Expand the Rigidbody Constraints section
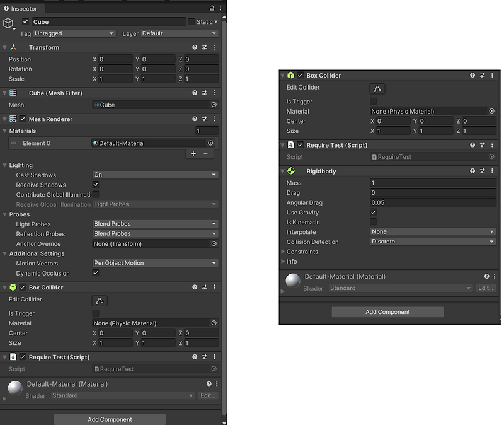Viewport: 504px width, 425px height. point(285,252)
